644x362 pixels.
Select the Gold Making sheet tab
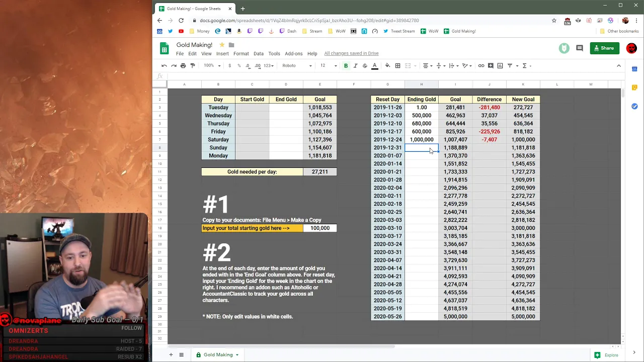(218, 354)
